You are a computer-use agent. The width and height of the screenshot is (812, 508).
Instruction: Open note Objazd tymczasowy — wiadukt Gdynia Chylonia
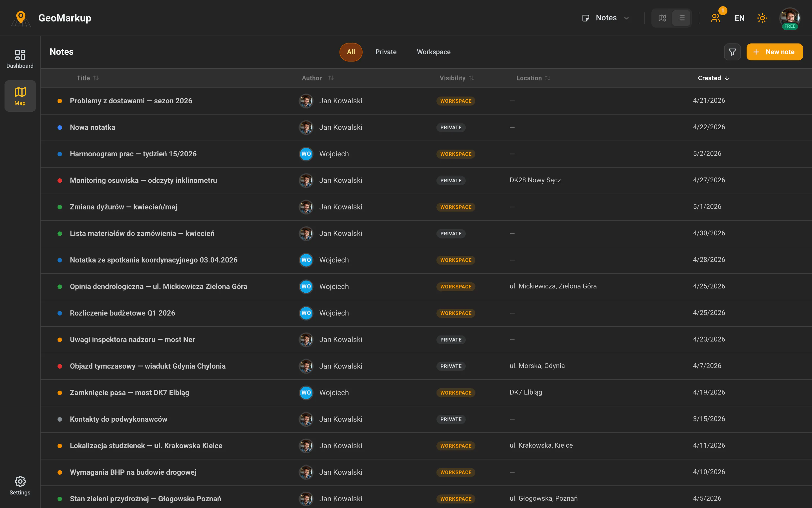(x=148, y=366)
